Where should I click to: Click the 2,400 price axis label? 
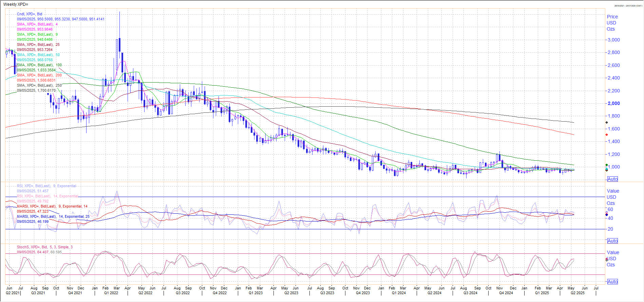[x=613, y=78]
